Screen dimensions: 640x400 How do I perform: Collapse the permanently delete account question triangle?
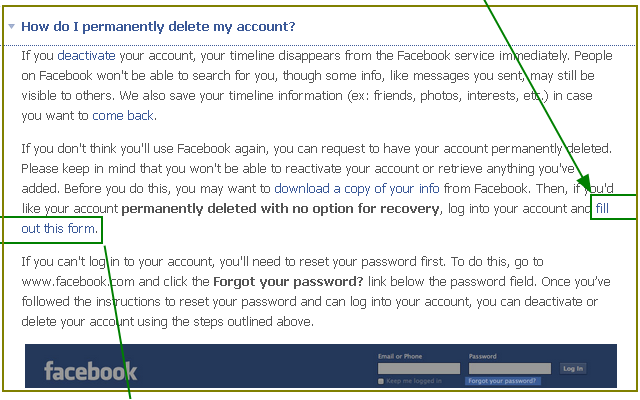[11, 27]
